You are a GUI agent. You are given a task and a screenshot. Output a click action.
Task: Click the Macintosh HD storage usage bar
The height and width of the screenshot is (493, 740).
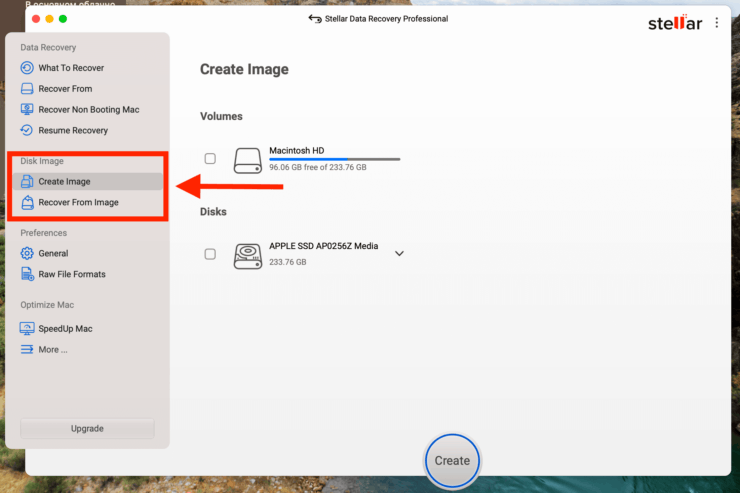pos(334,159)
